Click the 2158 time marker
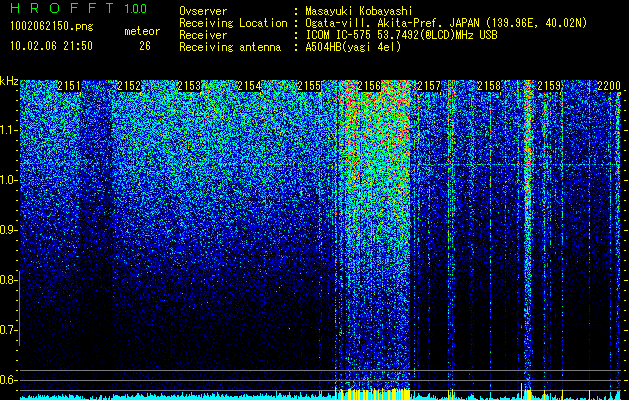This screenshot has height=400, width=629. 489,86
